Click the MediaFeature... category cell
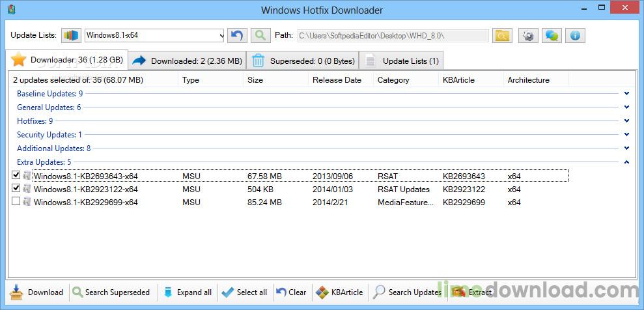644x310 pixels. click(406, 203)
